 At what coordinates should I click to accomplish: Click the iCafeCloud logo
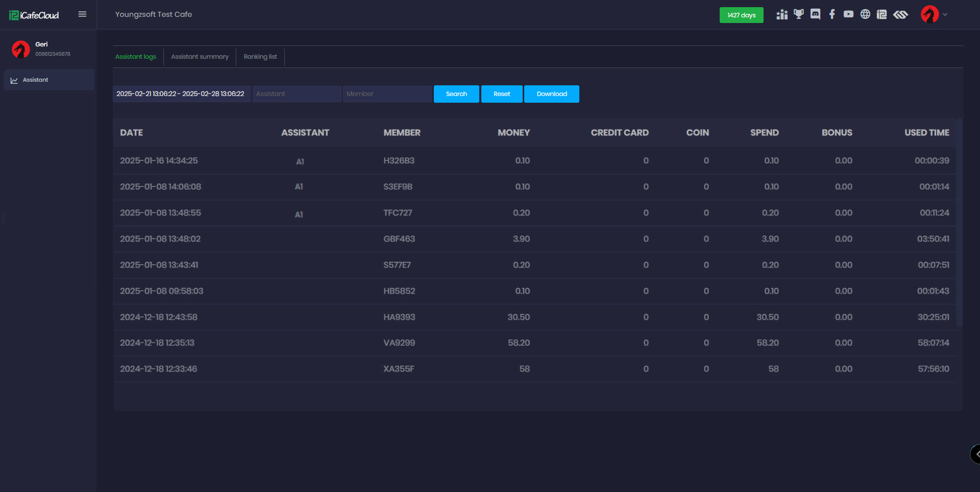[x=34, y=15]
